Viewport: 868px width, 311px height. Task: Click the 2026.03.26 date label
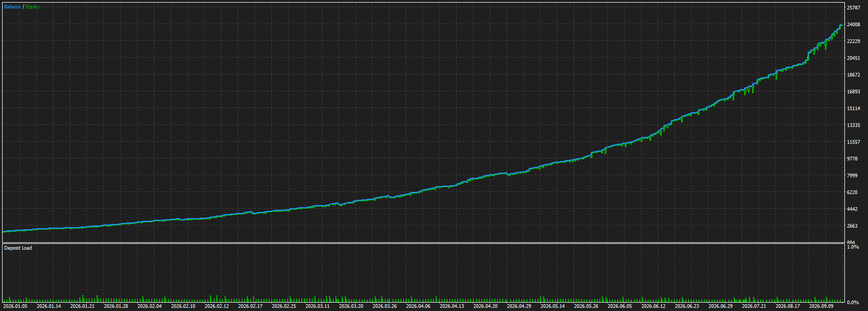coord(385,306)
